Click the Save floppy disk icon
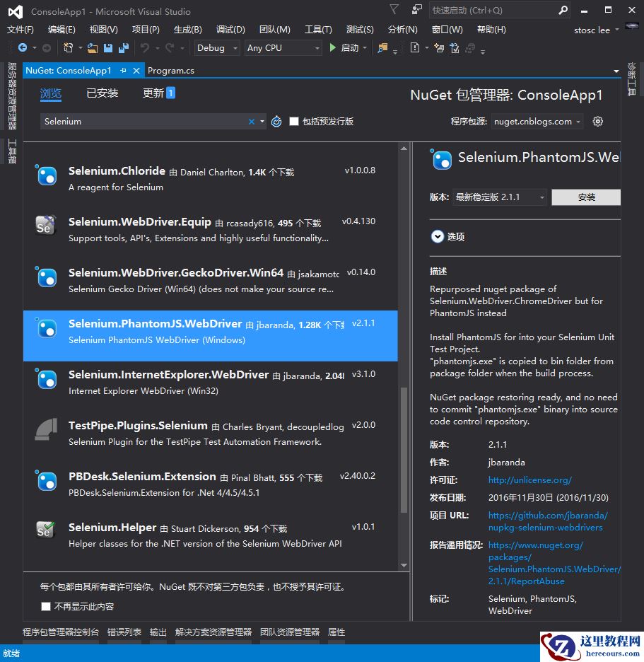Viewport: 644px width, 662px height. pyautogui.click(x=108, y=48)
